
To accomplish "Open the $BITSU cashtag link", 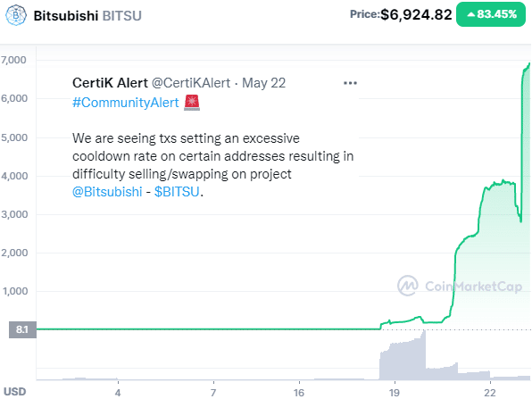I will (177, 192).
